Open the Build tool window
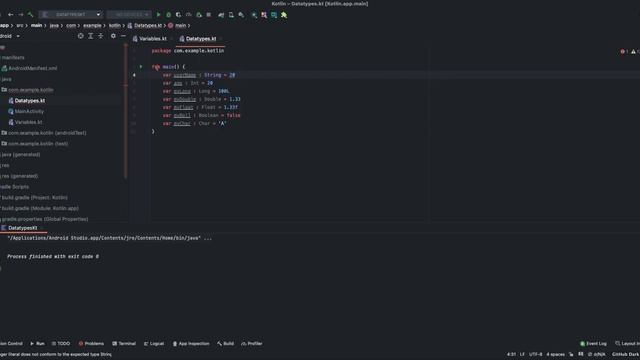 point(225,344)
